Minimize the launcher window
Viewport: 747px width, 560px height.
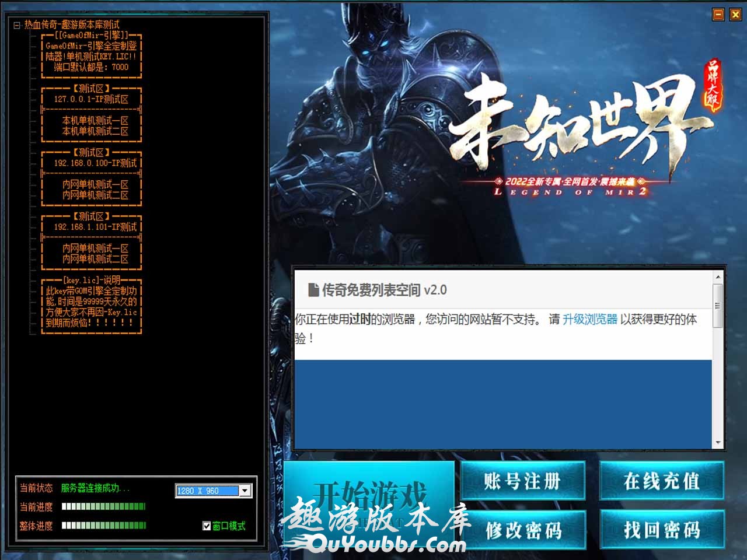[718, 14]
